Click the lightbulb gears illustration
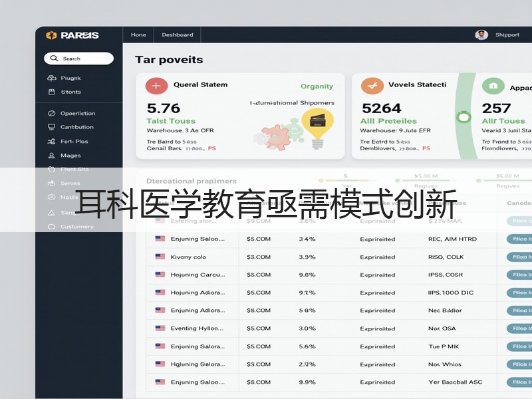 coord(294,130)
